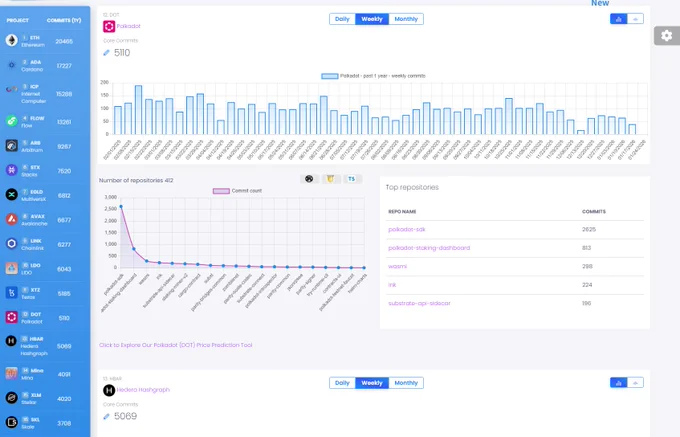Filter repositories by the Rust language icon
The width and height of the screenshot is (680, 437).
[309, 179]
